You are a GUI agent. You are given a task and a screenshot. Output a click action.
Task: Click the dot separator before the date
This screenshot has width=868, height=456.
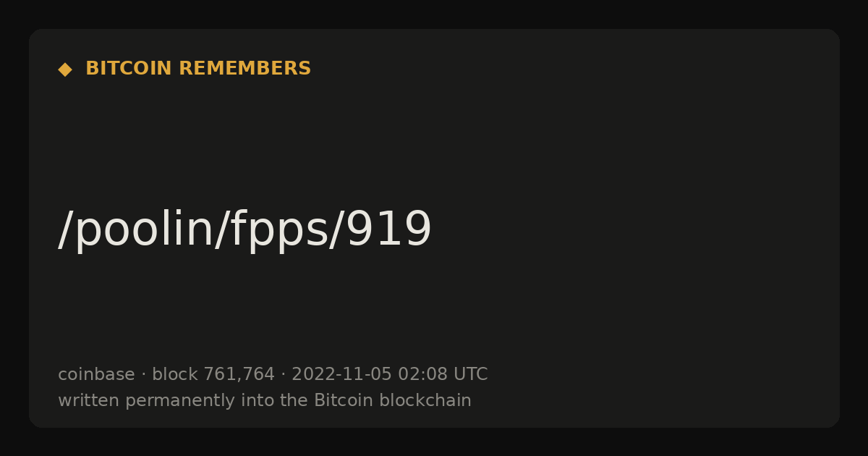pyautogui.click(x=284, y=375)
